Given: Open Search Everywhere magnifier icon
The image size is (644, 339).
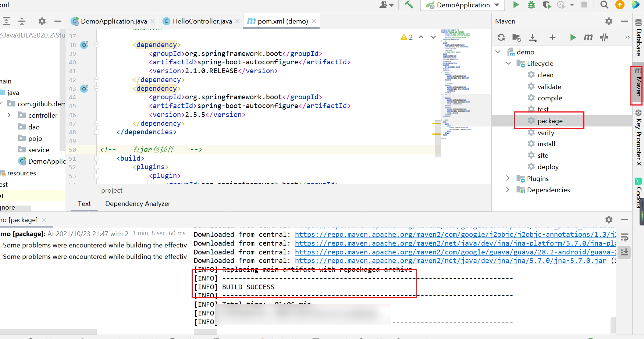Looking at the screenshot, I should pyautogui.click(x=604, y=5).
